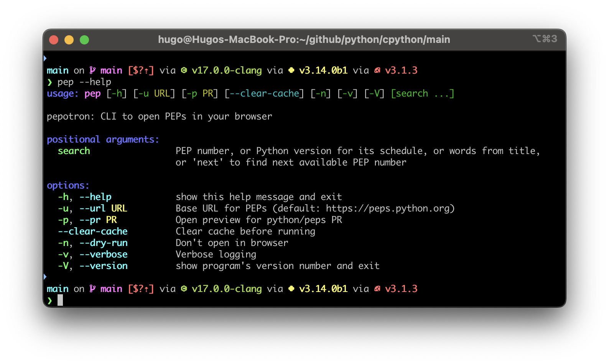Click the '-h, --help' option
609x364 pixels.
coord(85,197)
